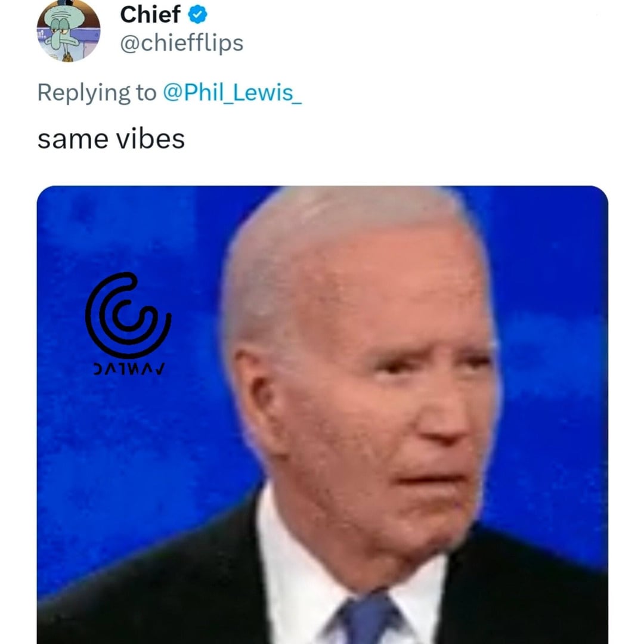
Task: Open the Chief display name
Action: click(x=150, y=14)
